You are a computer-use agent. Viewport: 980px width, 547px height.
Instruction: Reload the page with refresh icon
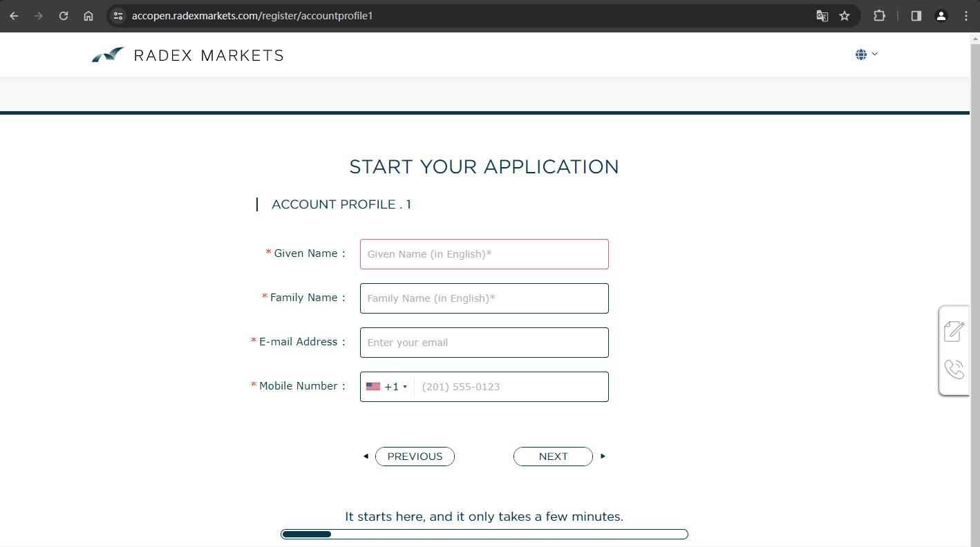click(x=64, y=15)
